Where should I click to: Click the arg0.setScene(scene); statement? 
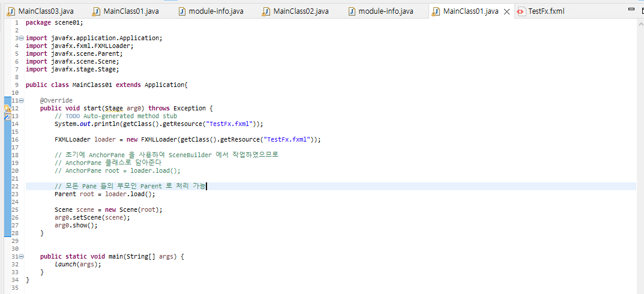click(92, 218)
